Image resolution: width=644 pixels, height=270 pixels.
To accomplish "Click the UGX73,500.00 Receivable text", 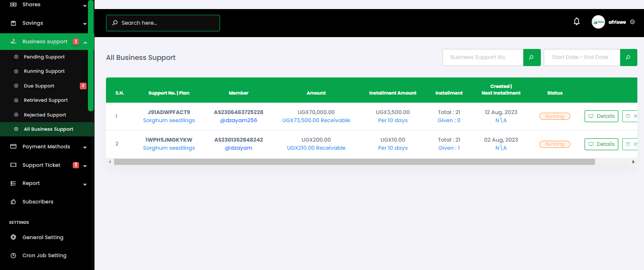I will click(x=316, y=120).
